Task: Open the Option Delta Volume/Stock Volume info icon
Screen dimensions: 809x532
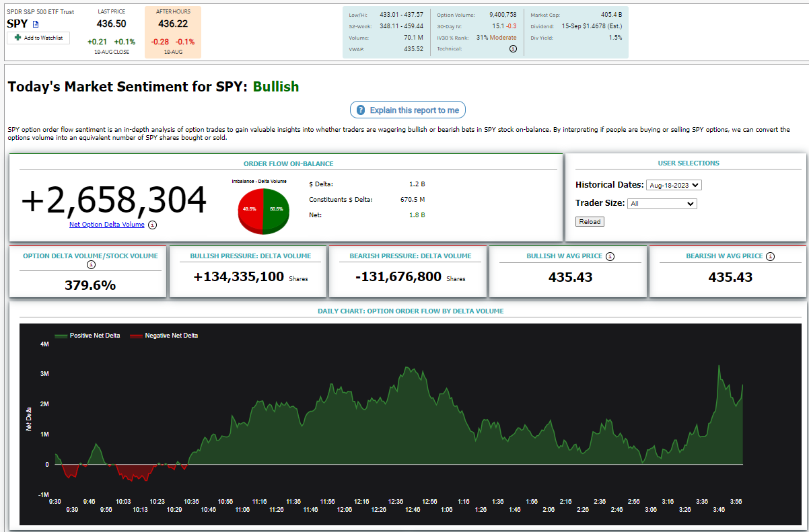Action: coord(92,264)
